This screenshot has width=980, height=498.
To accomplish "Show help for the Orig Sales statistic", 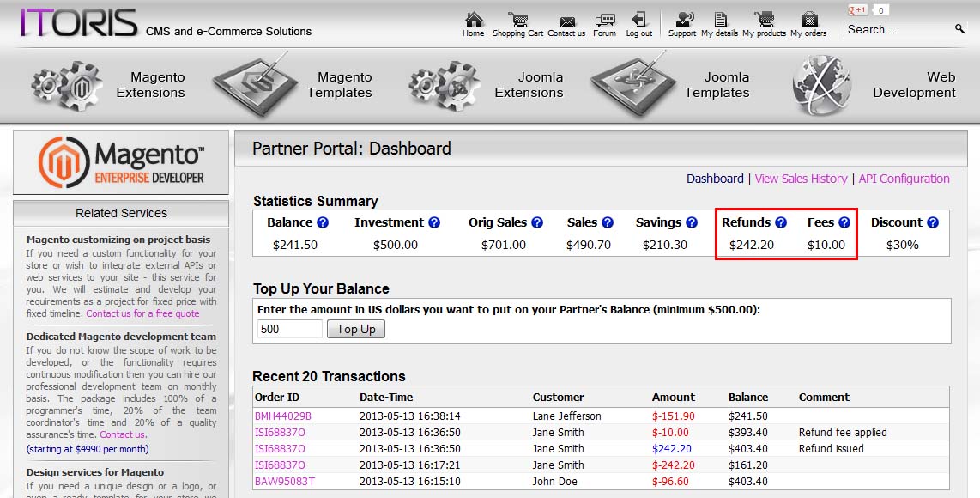I will pyautogui.click(x=537, y=222).
